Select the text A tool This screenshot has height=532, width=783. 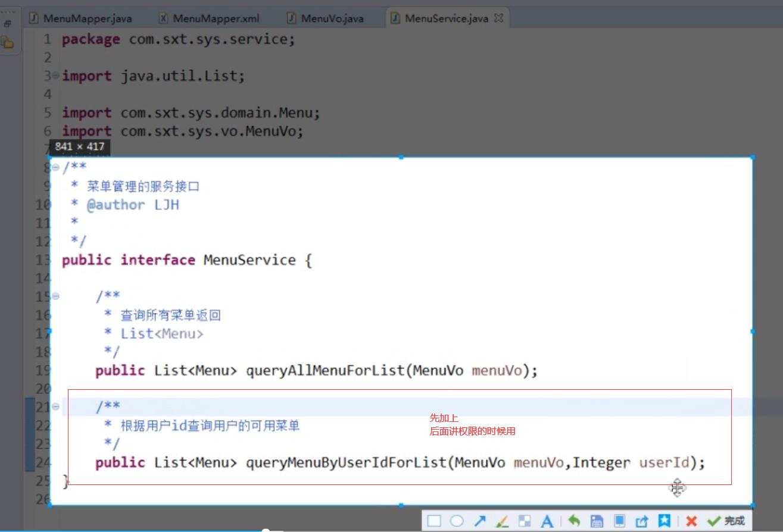click(547, 521)
